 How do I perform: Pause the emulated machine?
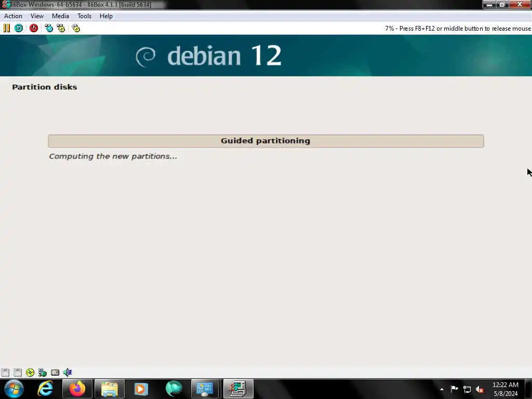pyautogui.click(x=6, y=28)
